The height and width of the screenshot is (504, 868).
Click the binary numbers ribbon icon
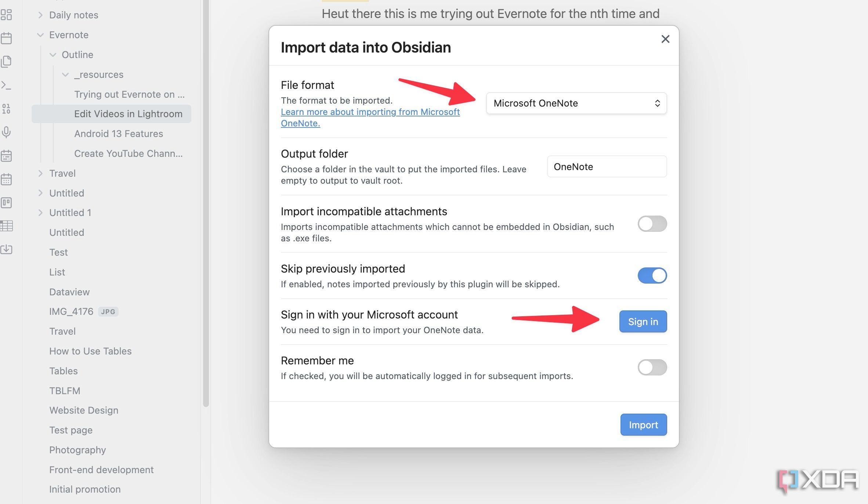coord(6,109)
